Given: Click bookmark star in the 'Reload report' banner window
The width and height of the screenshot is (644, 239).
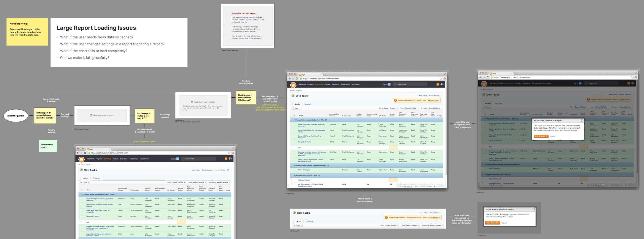Looking at the screenshot, I should [x=441, y=78].
